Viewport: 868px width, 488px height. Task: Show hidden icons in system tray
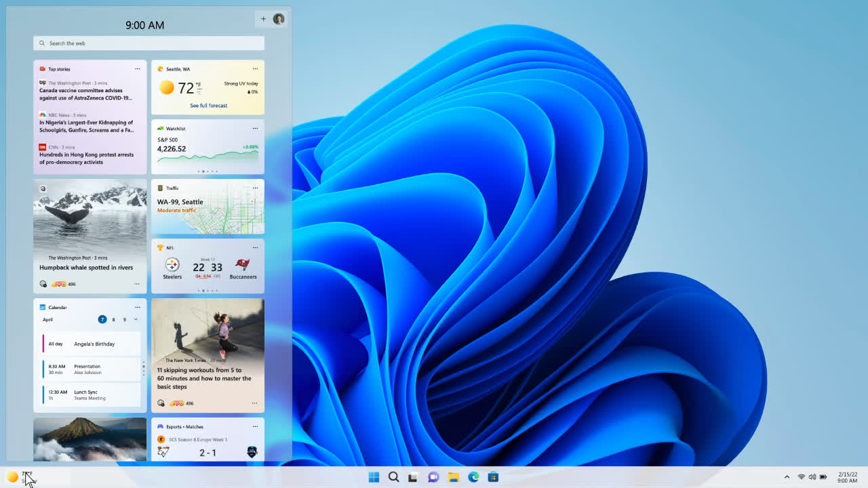click(x=787, y=477)
